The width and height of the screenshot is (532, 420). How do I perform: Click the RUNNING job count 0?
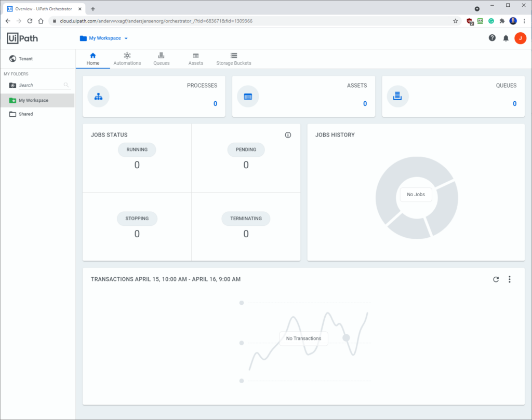(x=137, y=165)
